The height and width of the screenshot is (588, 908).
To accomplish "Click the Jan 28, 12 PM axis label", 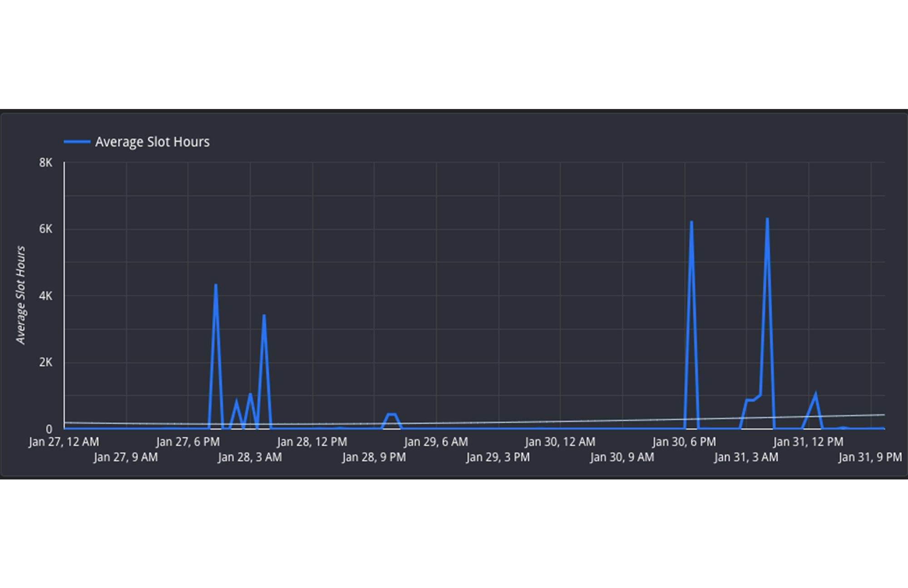I will click(x=312, y=442).
